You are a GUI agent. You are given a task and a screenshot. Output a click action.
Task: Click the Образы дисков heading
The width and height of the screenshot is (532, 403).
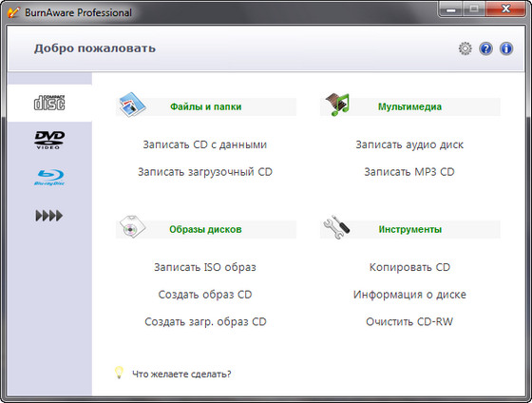[205, 229]
